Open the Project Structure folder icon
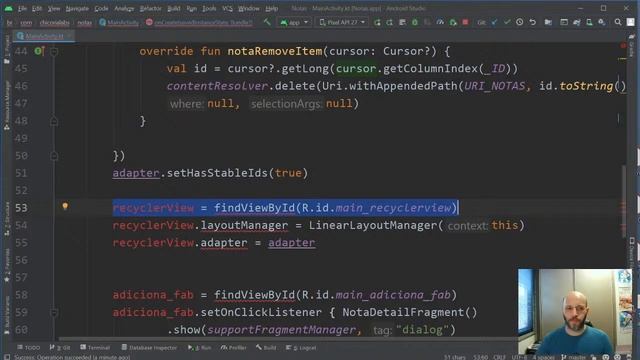640x360 pixels. click(548, 22)
